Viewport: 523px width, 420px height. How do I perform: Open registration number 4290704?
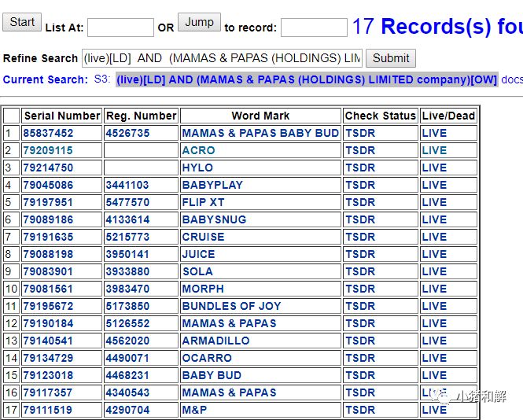[x=127, y=411]
